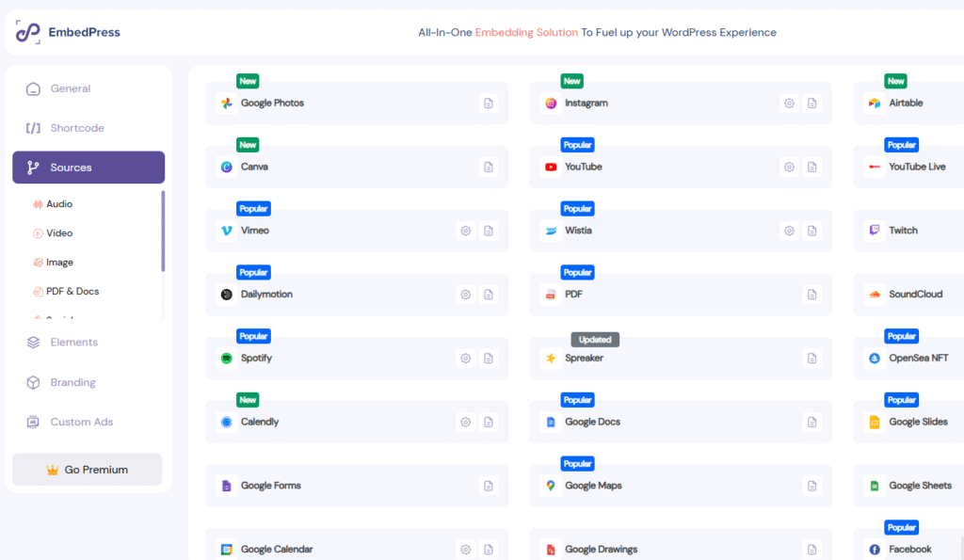Screen dimensions: 964x560
Task: Open documentation icon for PDF source
Action: coord(811,295)
